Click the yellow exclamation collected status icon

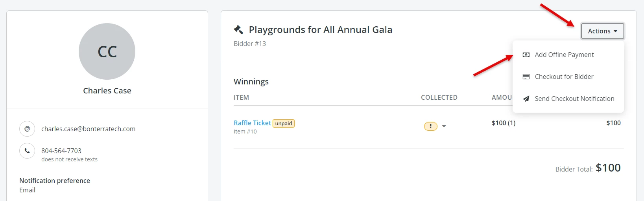[430, 126]
